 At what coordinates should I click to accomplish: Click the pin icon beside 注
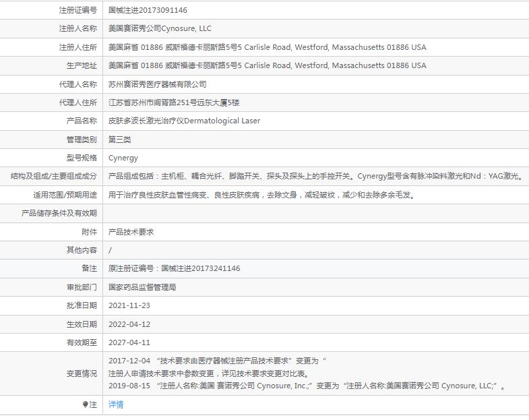click(x=85, y=404)
